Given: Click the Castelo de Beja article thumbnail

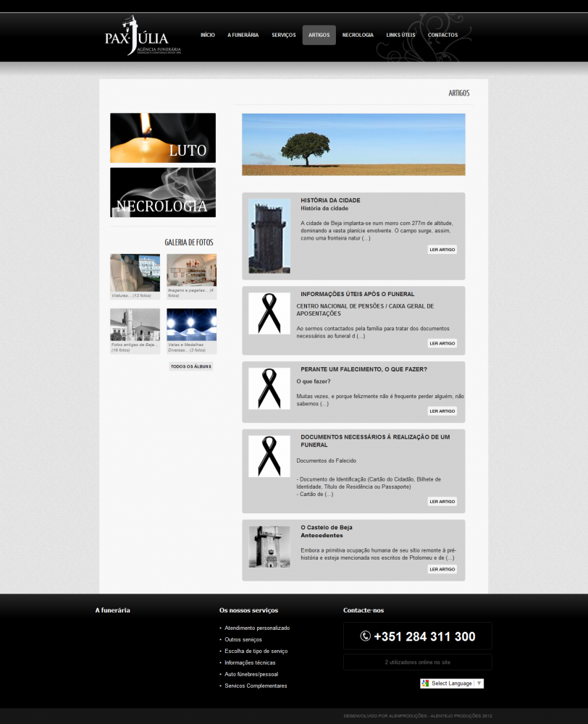Looking at the screenshot, I should 269,547.
